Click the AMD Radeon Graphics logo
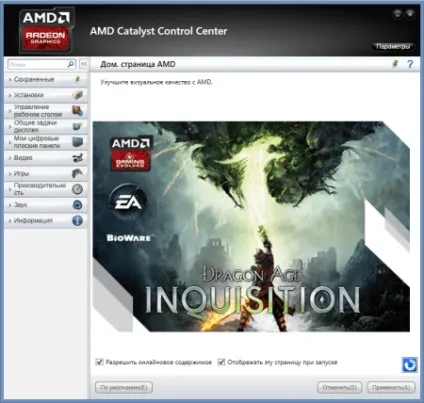Viewport: 424px width, 403px height. click(46, 30)
